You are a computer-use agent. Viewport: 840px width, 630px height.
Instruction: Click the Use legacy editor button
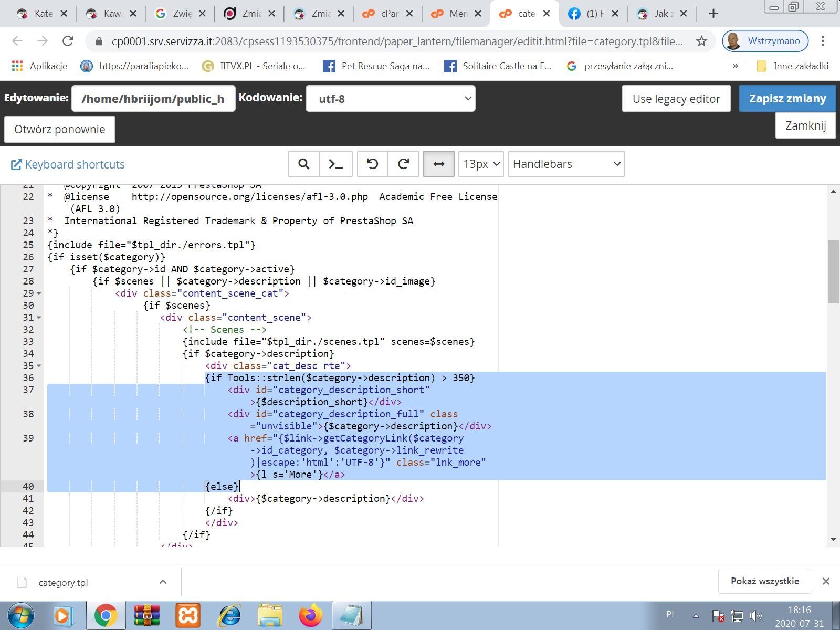(x=676, y=99)
